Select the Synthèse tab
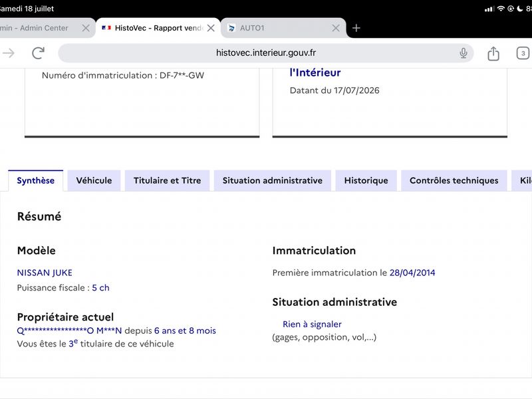 [36, 180]
